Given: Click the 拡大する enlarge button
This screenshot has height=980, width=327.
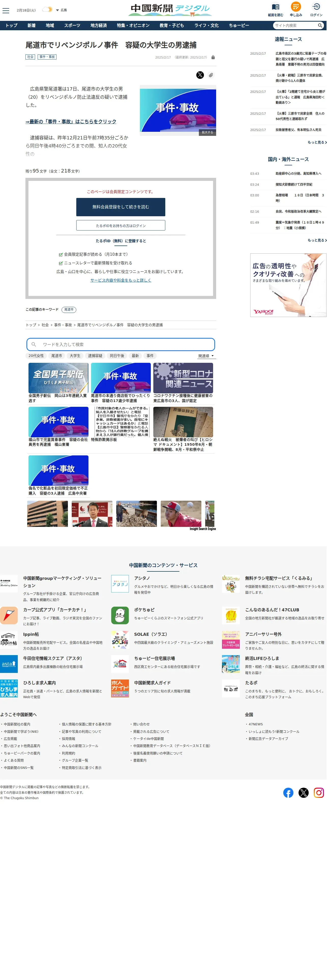Looking at the screenshot, I should (207, 132).
